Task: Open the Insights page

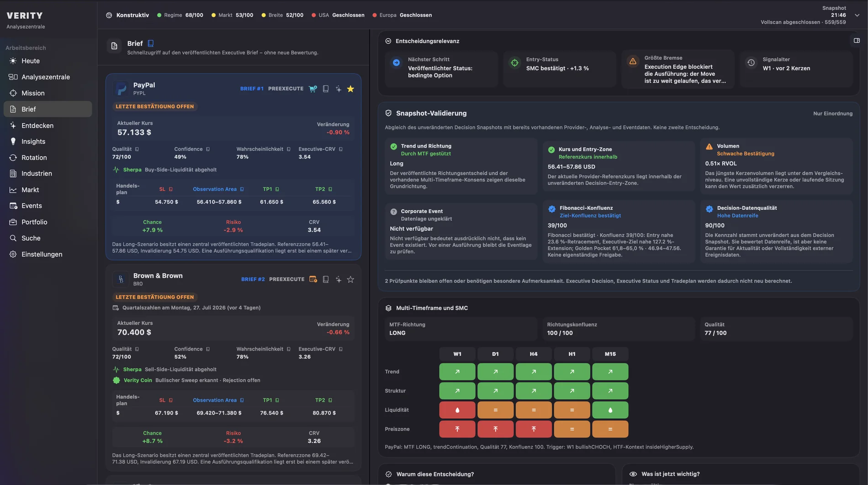Action: click(x=48, y=141)
